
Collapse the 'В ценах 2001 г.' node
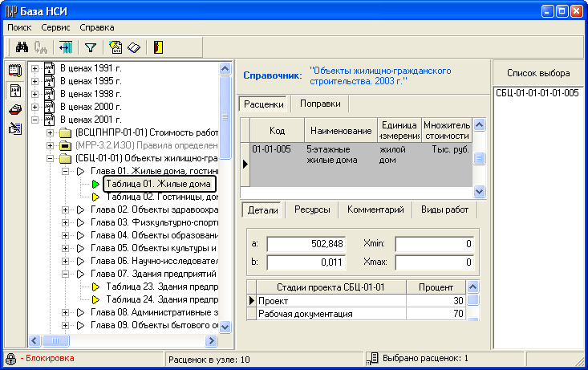click(34, 120)
